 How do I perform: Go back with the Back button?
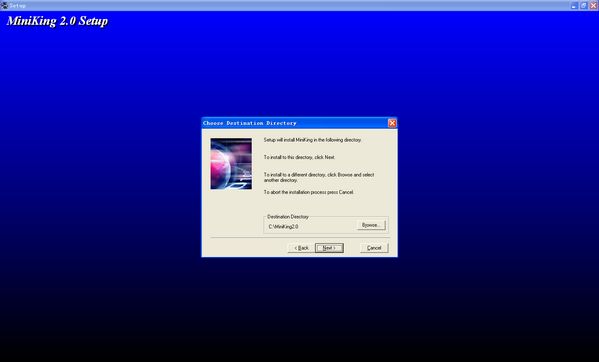coord(301,248)
